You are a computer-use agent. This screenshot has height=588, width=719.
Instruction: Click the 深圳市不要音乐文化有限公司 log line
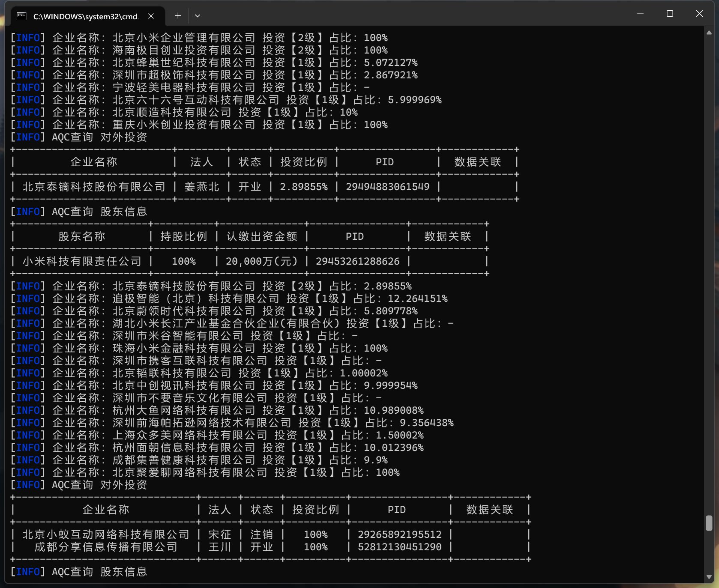196,398
